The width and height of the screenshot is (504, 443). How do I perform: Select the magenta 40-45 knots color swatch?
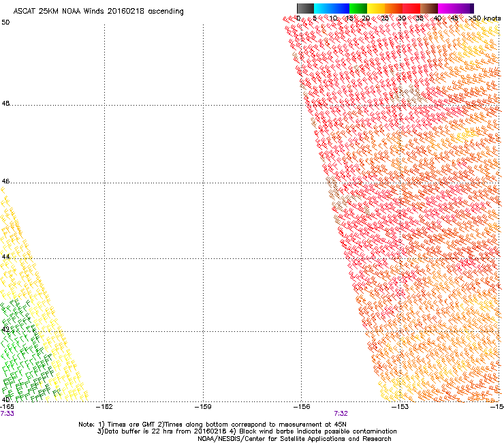point(447,8)
